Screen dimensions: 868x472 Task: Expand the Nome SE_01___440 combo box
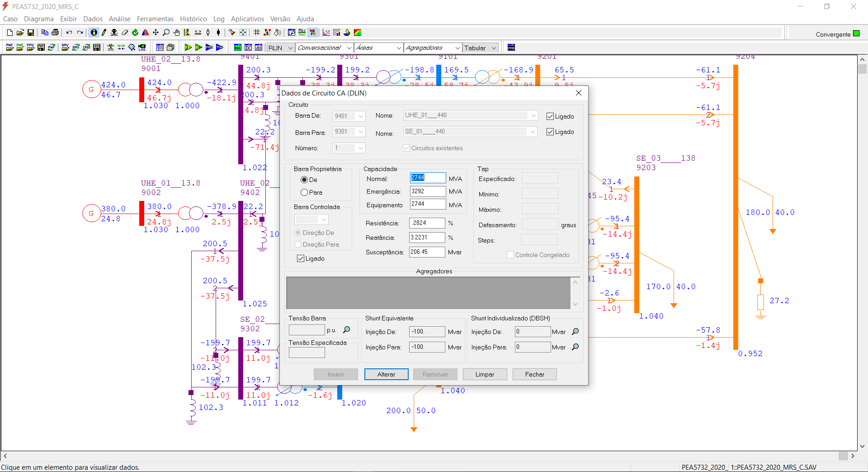pos(533,132)
